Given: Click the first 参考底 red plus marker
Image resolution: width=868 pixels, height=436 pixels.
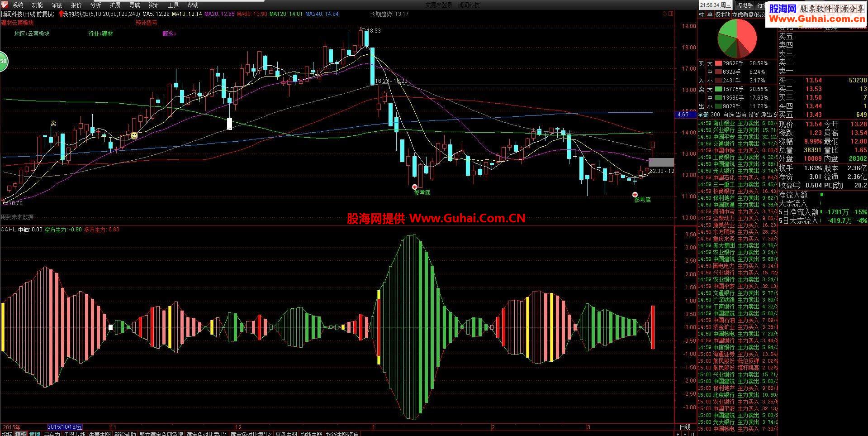Looking at the screenshot, I should point(415,187).
